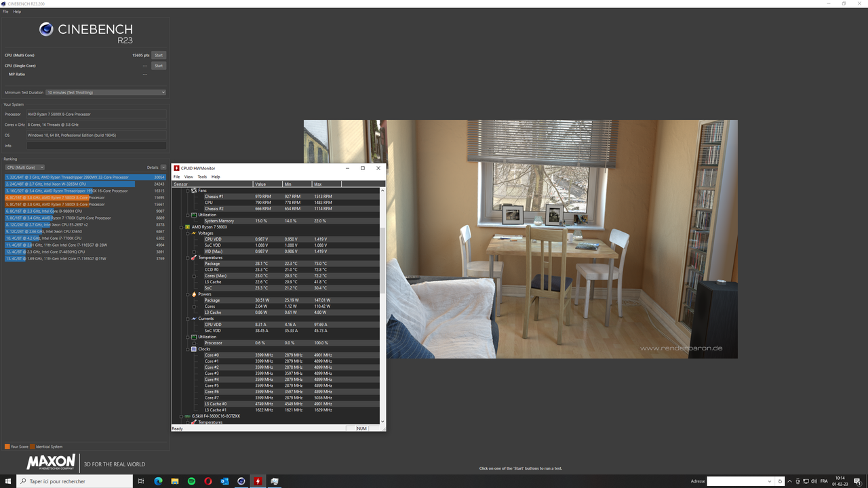This screenshot has width=868, height=488.
Task: Click the Utilization icon above System Memory
Action: click(194, 215)
